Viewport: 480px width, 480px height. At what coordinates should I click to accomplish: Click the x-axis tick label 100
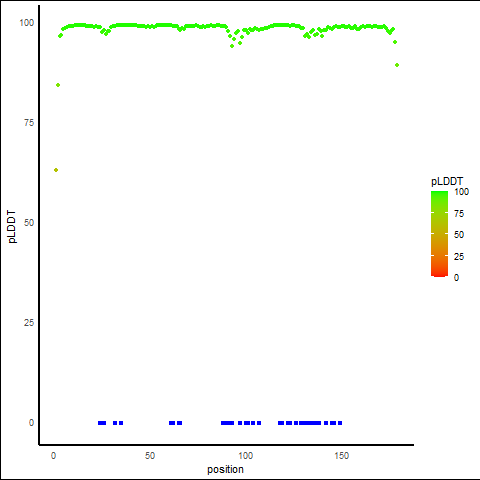[245, 456]
